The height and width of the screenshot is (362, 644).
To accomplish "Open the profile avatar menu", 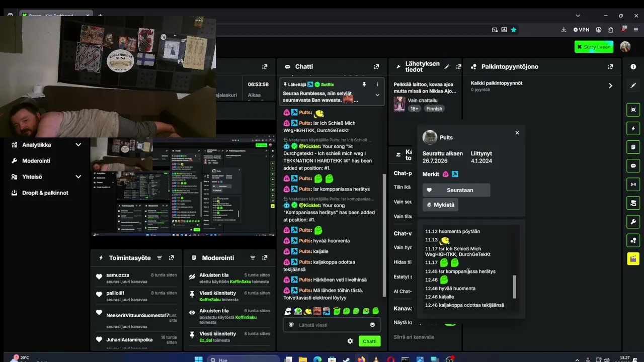I will (625, 47).
